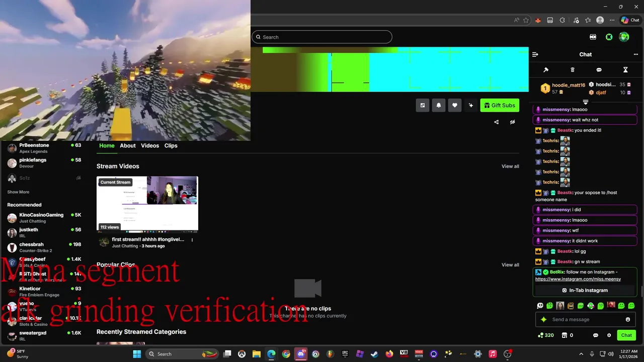Click hoodie_matt16 in gift leaderboard
Viewport: 644px width, 362px height.
tap(569, 85)
